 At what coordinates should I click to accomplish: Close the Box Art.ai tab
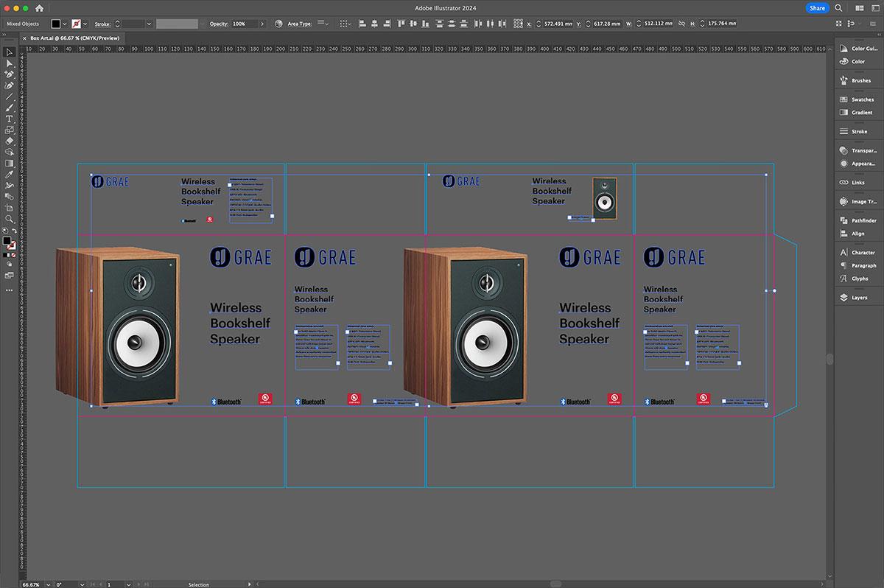[24, 38]
